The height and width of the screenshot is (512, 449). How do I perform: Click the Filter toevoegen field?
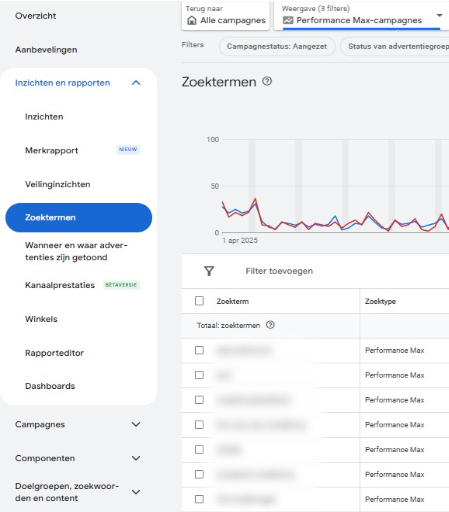pos(279,271)
